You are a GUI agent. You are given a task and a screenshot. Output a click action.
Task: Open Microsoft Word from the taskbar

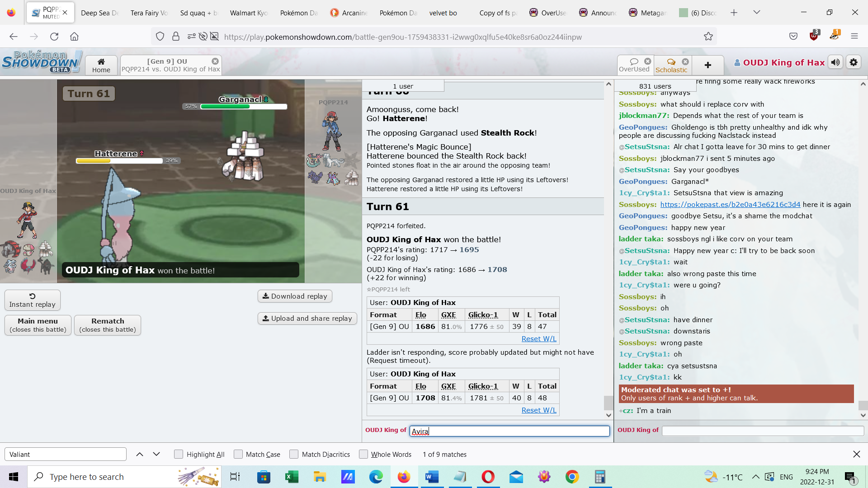point(432,477)
